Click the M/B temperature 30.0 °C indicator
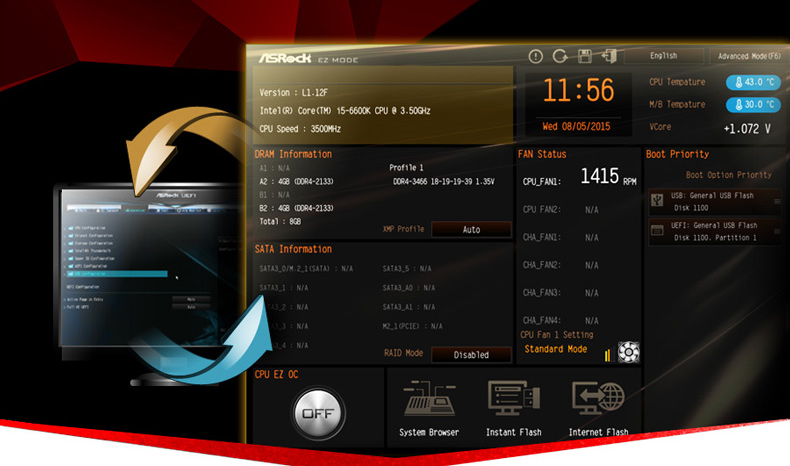Viewport: 790px width, 466px height. [753, 104]
